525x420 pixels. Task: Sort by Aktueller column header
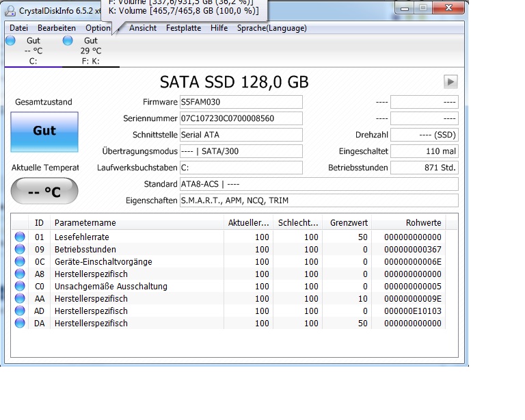(248, 223)
